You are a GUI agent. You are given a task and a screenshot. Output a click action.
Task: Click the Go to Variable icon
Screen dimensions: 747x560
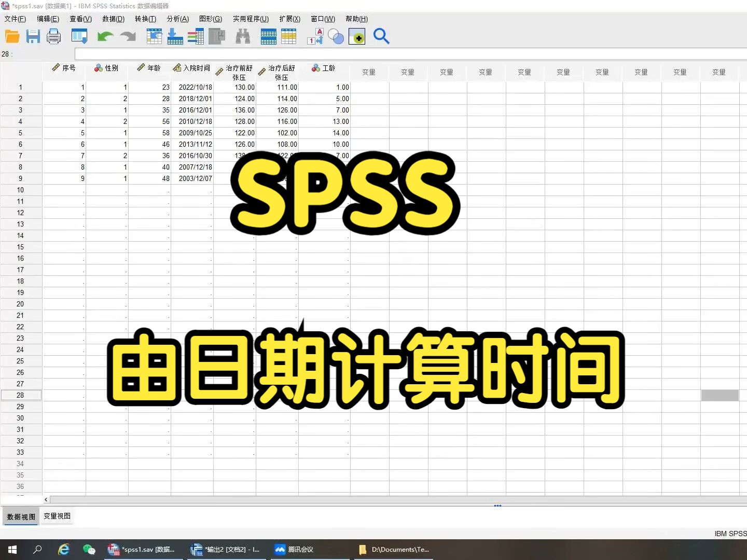coord(175,36)
